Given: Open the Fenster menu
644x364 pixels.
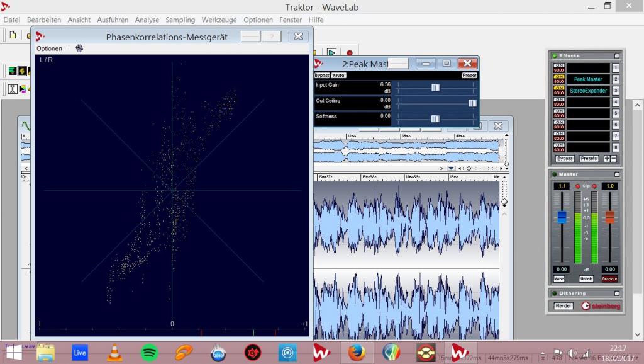Looking at the screenshot, I should (291, 20).
